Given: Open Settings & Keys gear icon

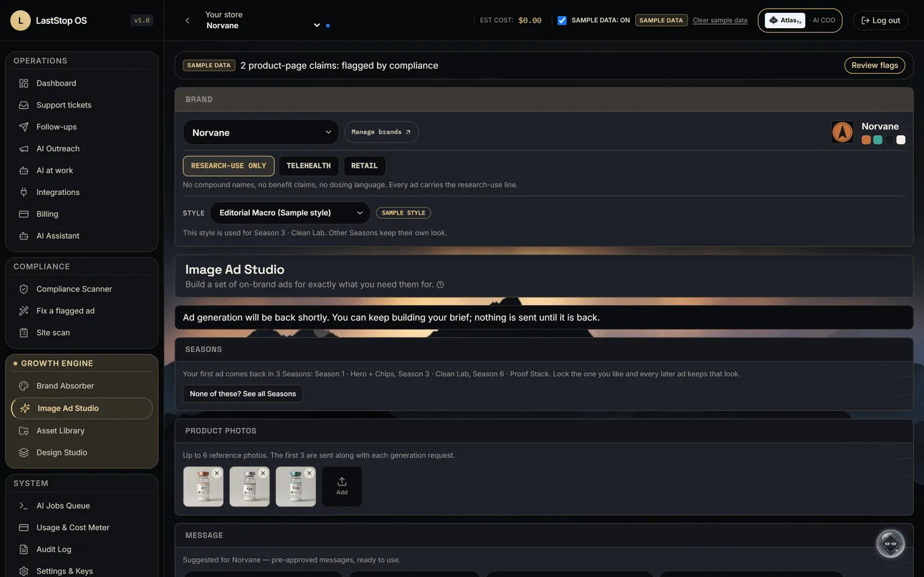Looking at the screenshot, I should [24, 571].
